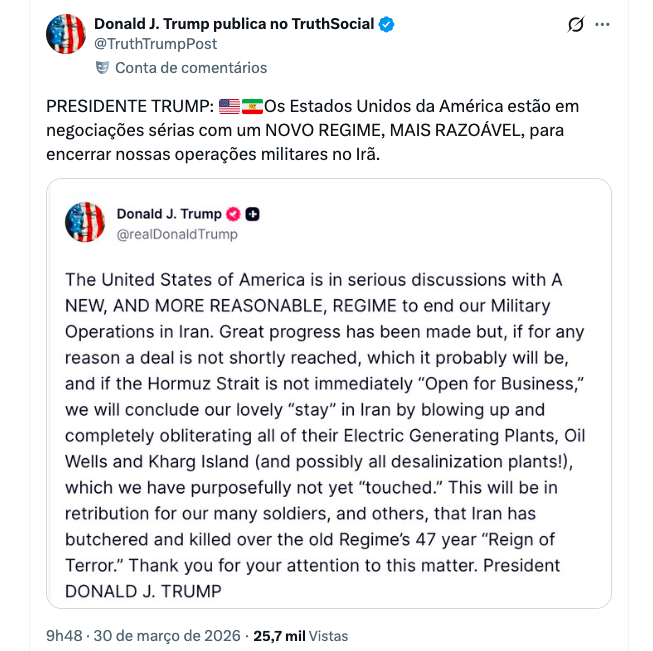The image size is (653, 651).
Task: Click the blue verified badge of the poster
Action: [x=386, y=24]
